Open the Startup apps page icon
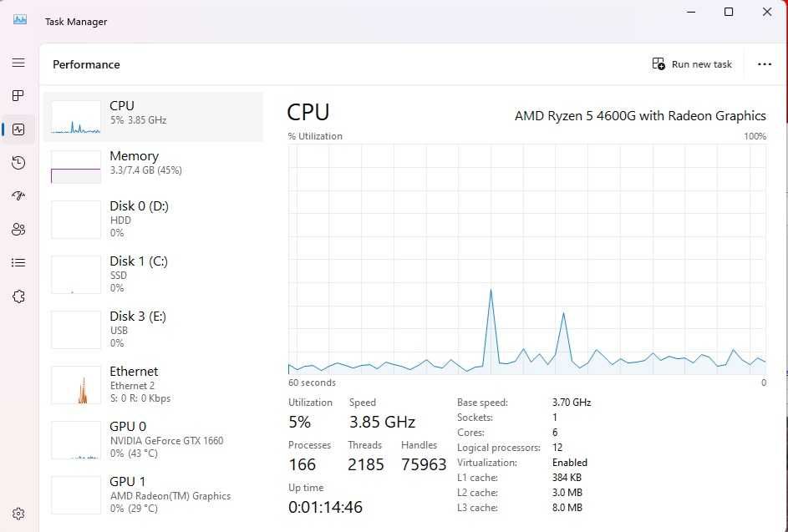Viewport: 788px width, 532px height. [18, 196]
